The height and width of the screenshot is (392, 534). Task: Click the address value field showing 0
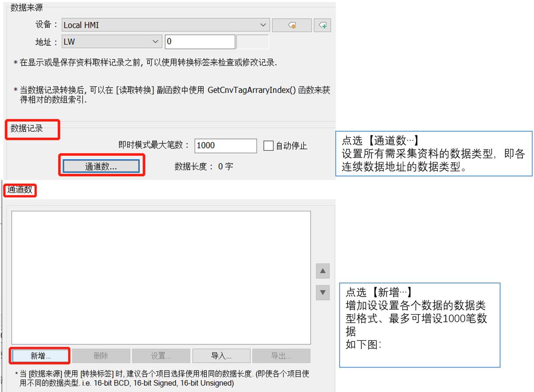(199, 41)
